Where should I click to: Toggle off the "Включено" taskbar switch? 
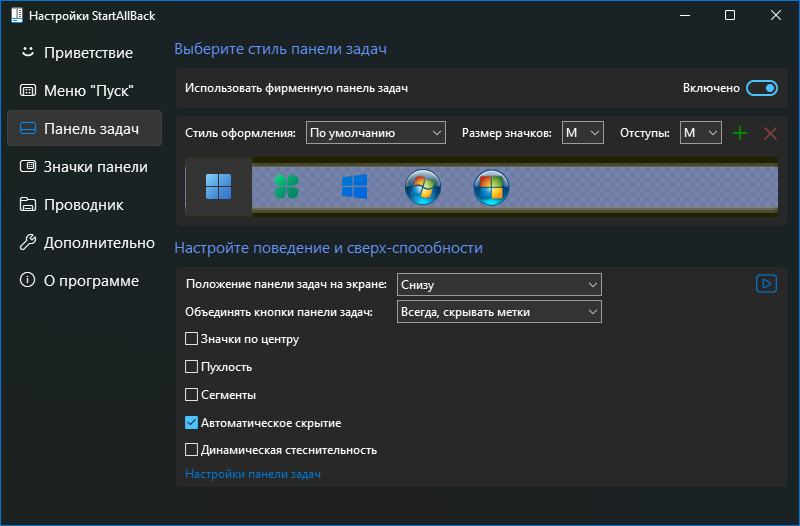point(762,88)
